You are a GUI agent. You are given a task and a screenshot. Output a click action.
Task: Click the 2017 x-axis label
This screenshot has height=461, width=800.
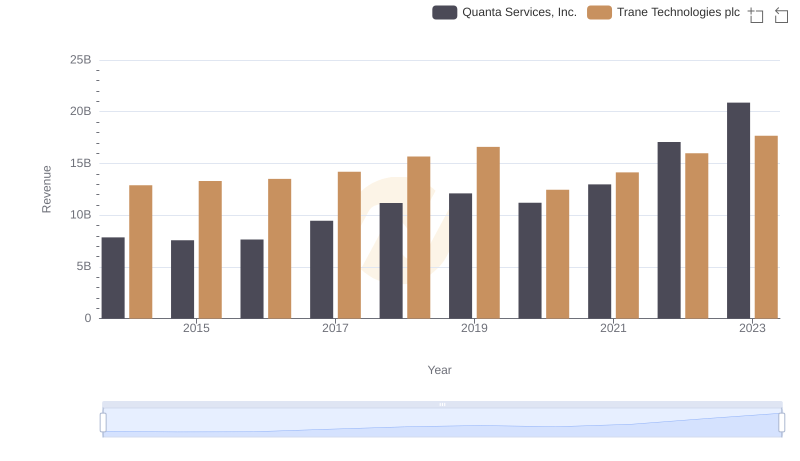tap(335, 328)
